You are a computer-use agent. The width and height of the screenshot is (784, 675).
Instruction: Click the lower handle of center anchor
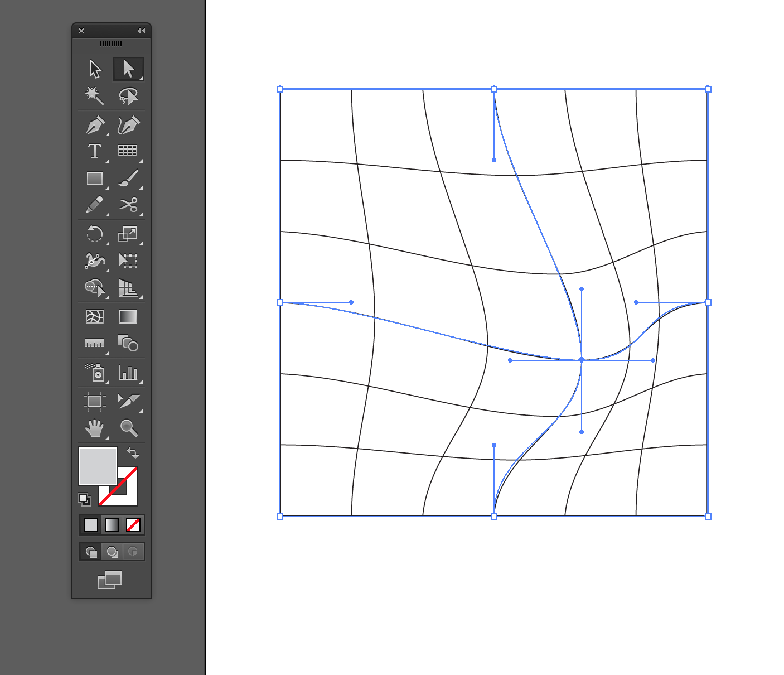point(582,432)
